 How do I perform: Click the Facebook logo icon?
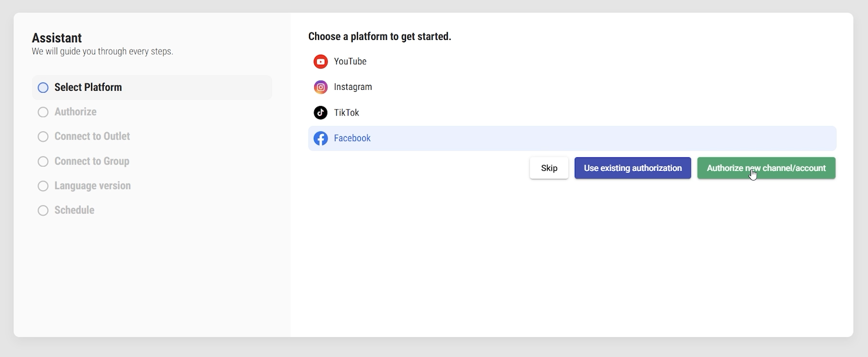coord(321,138)
